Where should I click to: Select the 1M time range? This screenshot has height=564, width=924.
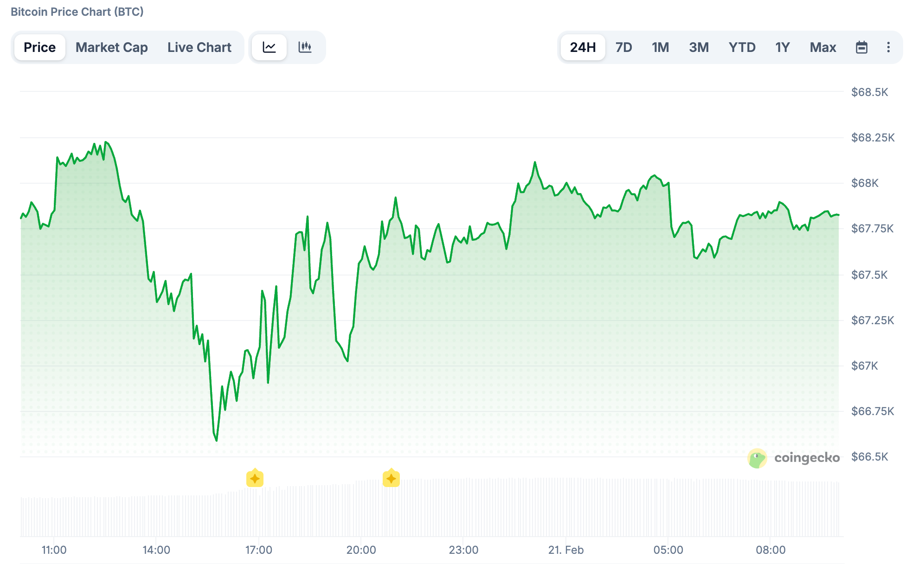pos(660,47)
